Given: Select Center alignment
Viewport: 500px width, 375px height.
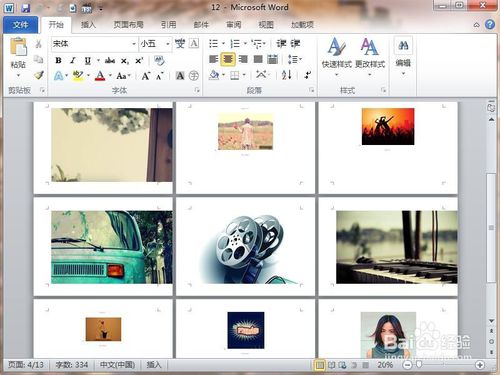Looking at the screenshot, I should (x=228, y=59).
